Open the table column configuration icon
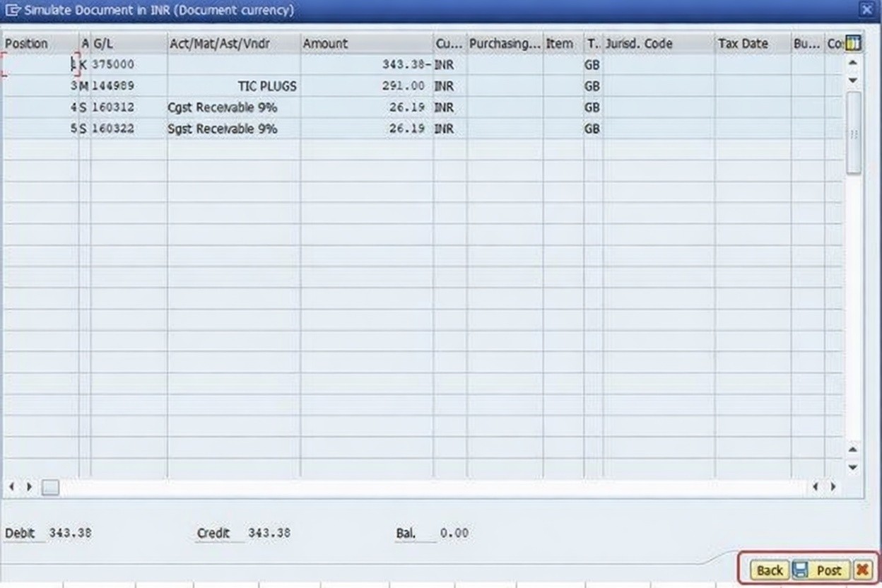The height and width of the screenshot is (588, 882). pos(853,44)
